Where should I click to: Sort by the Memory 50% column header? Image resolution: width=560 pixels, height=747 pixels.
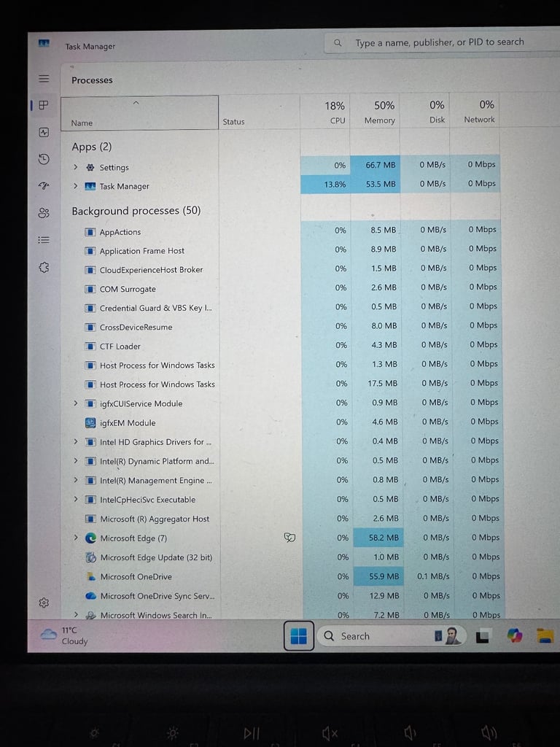[375, 111]
